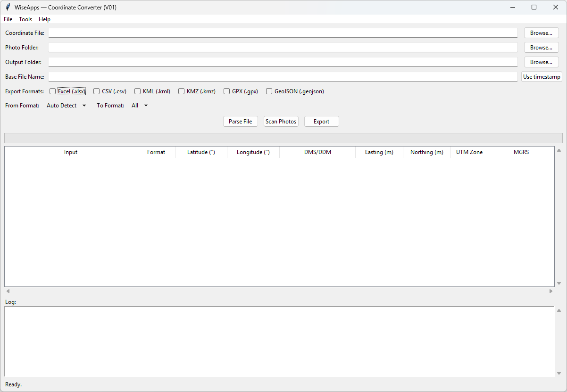This screenshot has height=392, width=567.
Task: Export the converted coordinates
Action: click(321, 121)
